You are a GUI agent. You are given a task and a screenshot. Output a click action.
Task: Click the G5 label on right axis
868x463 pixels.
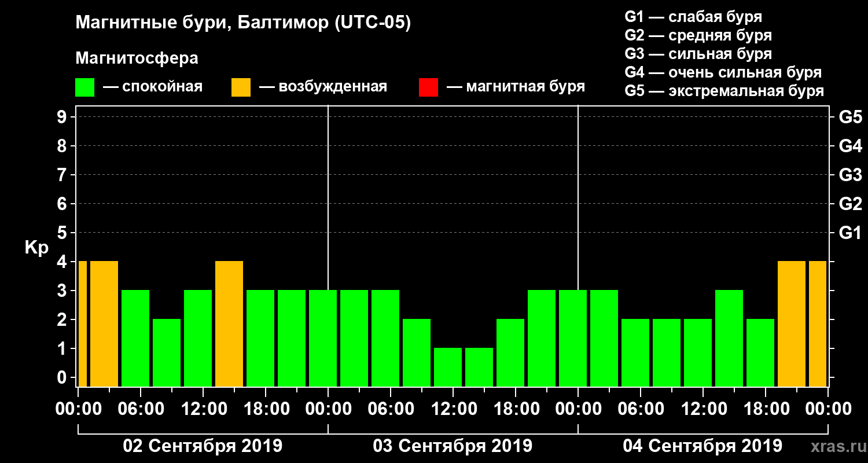(x=851, y=117)
